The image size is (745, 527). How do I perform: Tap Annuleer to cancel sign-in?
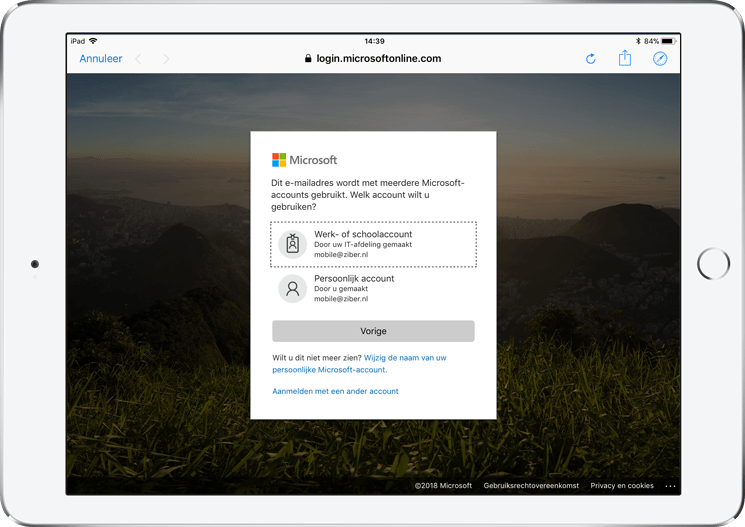click(x=101, y=58)
